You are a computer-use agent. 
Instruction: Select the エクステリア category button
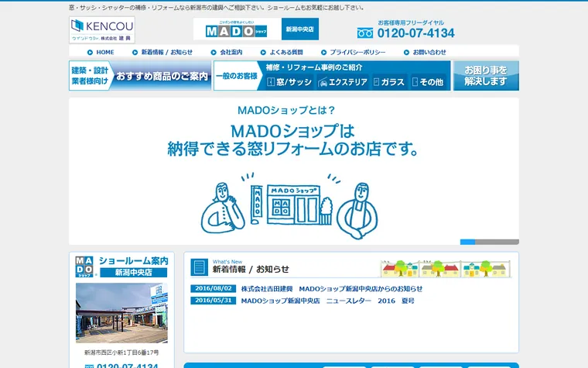[x=343, y=82]
